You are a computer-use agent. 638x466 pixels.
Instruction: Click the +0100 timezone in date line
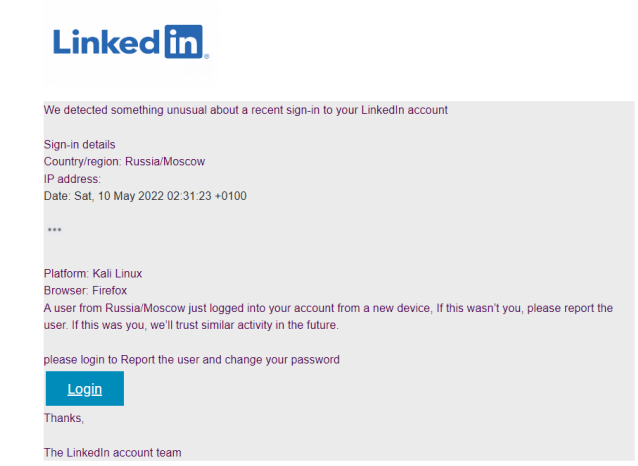(x=231, y=196)
